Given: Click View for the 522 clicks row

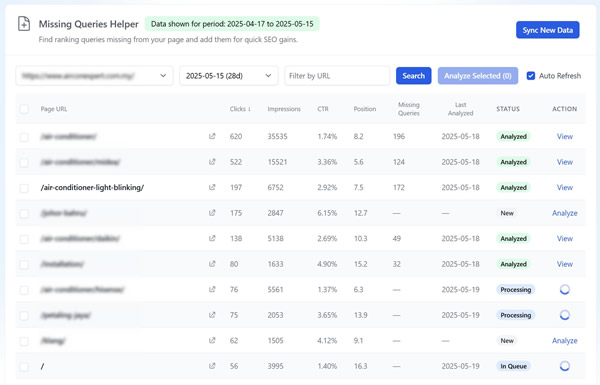Looking at the screenshot, I should pyautogui.click(x=565, y=162).
